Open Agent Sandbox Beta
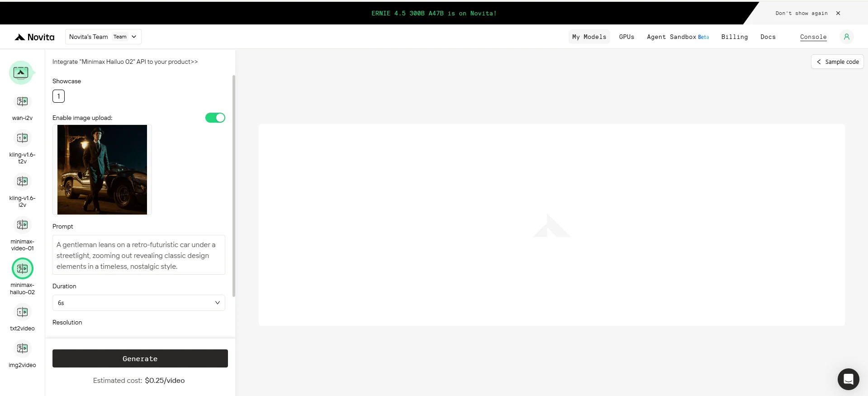Viewport: 868px width, 396px height. click(678, 37)
